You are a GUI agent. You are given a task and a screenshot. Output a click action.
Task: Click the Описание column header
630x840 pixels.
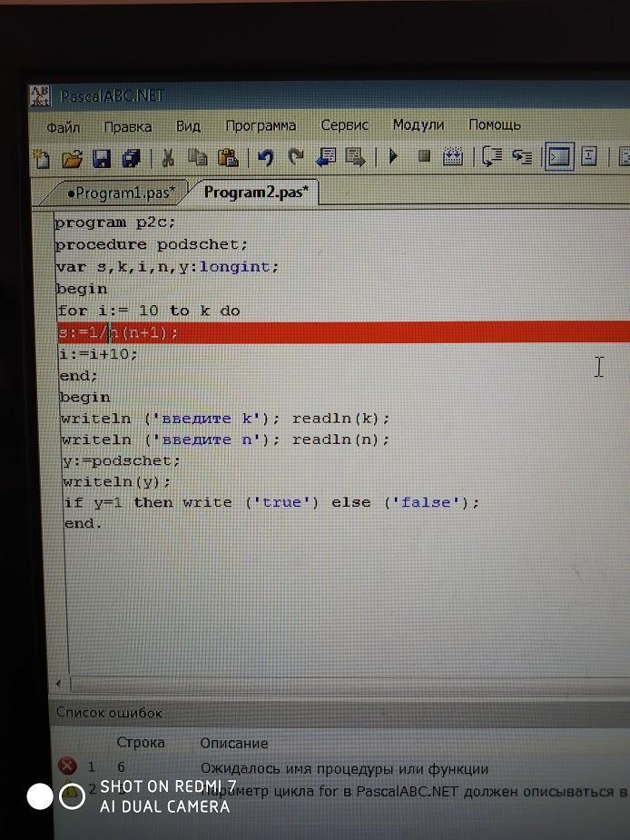pos(233,744)
